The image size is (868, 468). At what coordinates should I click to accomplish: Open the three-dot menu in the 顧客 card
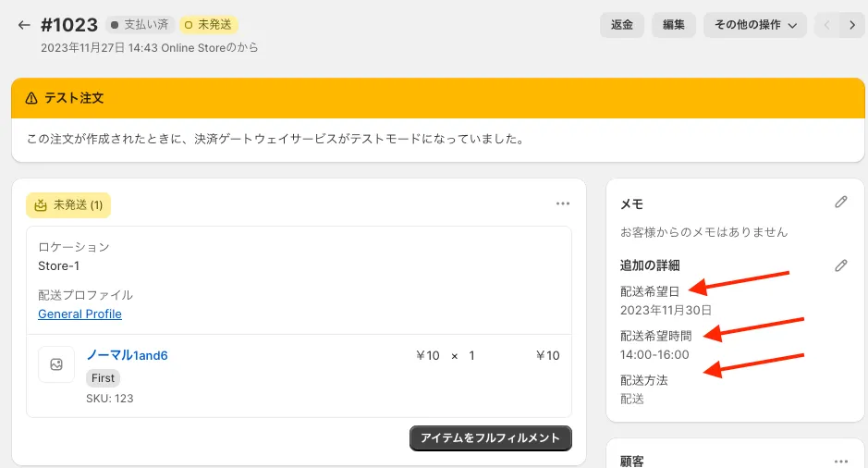840,461
